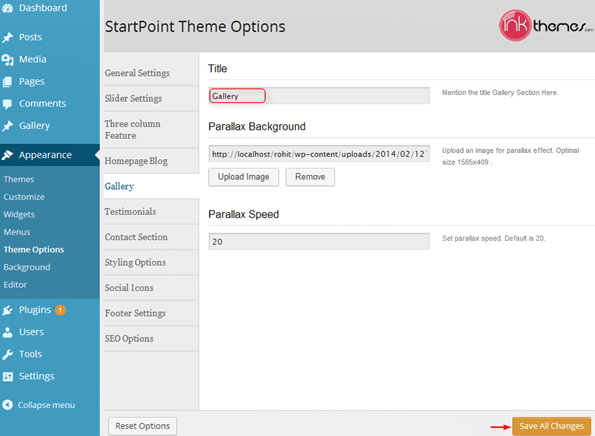Focus the Parallax Speed input field
The height and width of the screenshot is (436, 595).
[x=319, y=241]
